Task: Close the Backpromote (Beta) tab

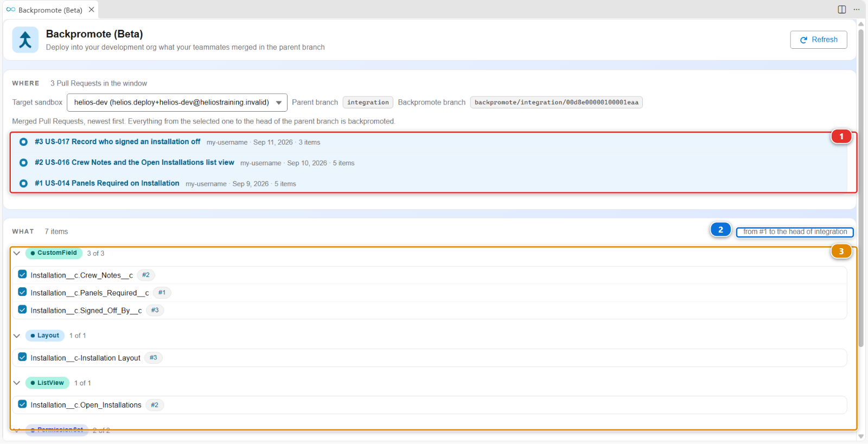Action: pyautogui.click(x=91, y=10)
